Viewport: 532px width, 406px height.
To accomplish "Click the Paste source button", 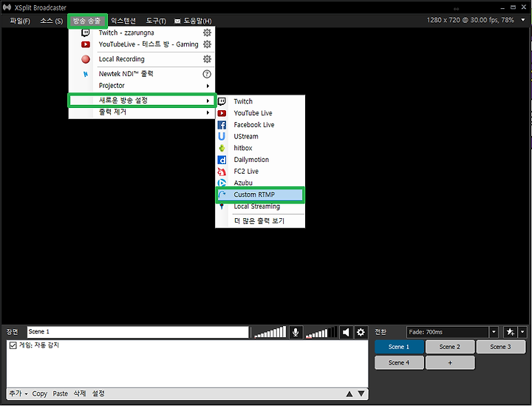I will pos(60,393).
